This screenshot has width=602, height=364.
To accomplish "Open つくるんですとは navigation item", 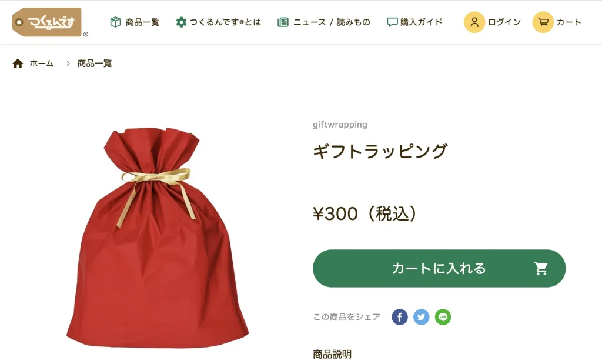I will pyautogui.click(x=225, y=22).
